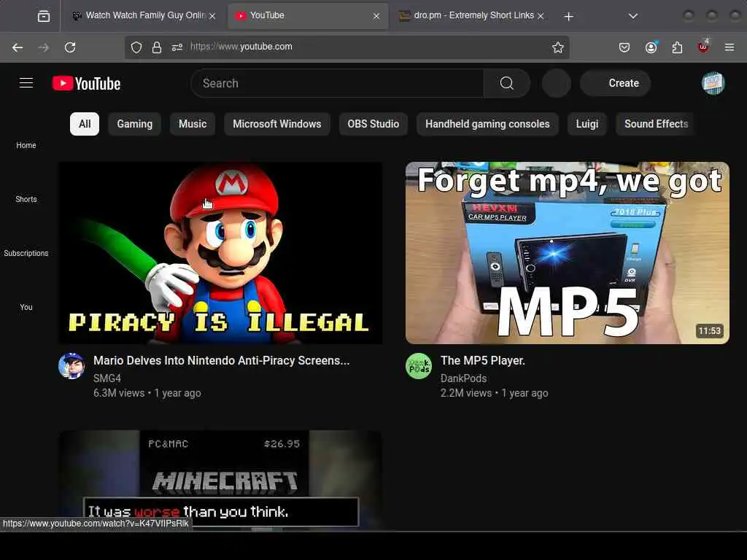Select the Sound Effects filter chip

click(x=656, y=124)
